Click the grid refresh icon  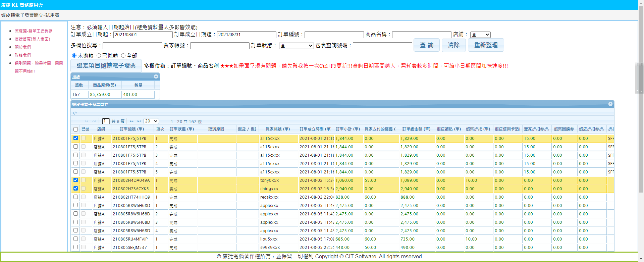(x=75, y=113)
